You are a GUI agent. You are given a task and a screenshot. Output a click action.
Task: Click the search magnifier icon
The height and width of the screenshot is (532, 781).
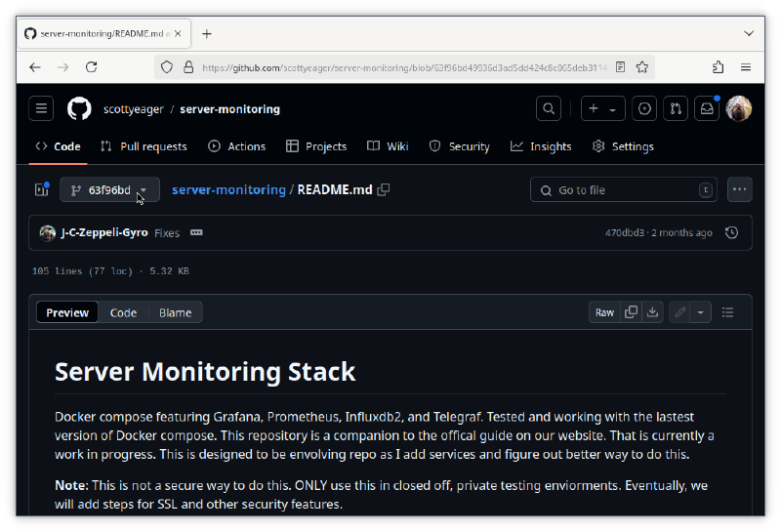tap(550, 109)
